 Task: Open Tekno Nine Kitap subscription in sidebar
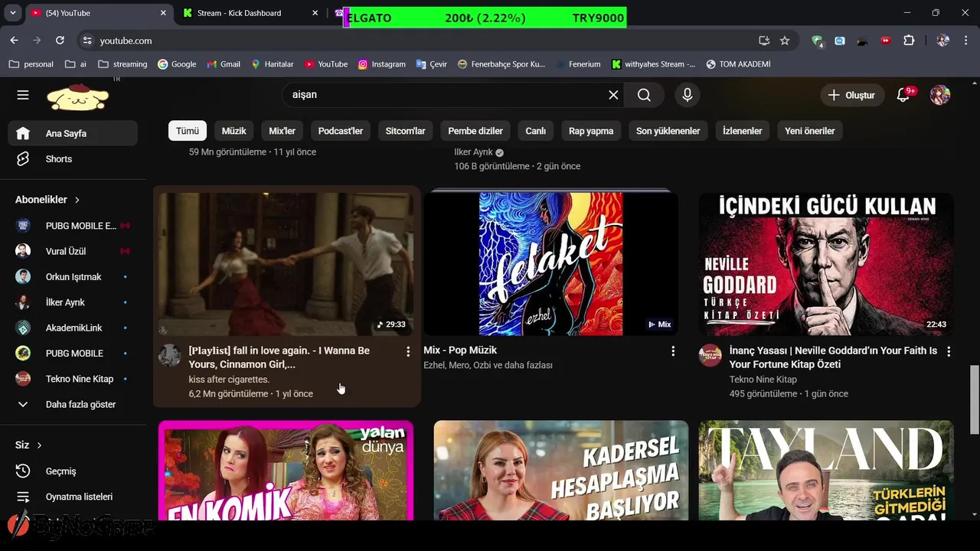pos(73,379)
